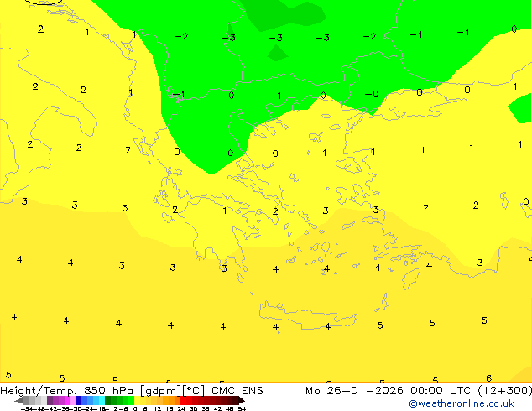Click the dark blue swatch at legend value -30
The width and height of the screenshot is (532, 411).
[x=79, y=400]
